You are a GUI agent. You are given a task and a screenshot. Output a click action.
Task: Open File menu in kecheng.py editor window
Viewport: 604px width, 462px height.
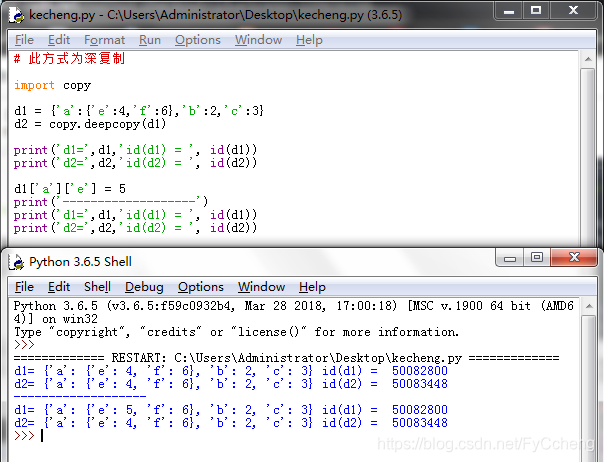pyautogui.click(x=24, y=40)
